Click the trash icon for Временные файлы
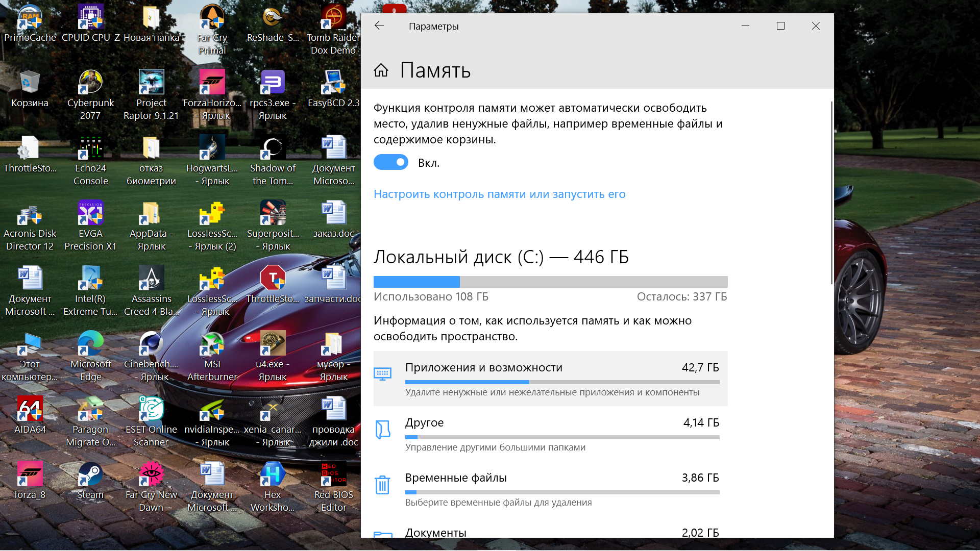Viewport: 980px width, 551px height. [x=382, y=485]
